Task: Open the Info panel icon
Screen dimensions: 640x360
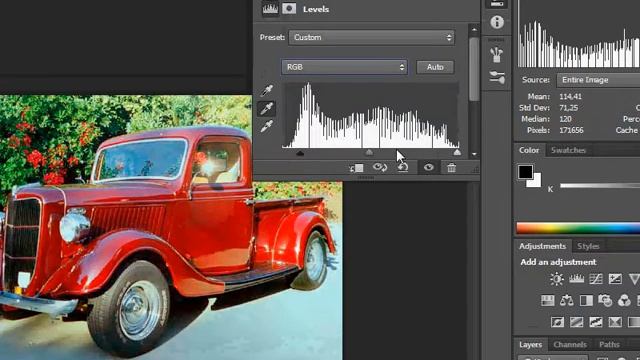Action: 497,22
